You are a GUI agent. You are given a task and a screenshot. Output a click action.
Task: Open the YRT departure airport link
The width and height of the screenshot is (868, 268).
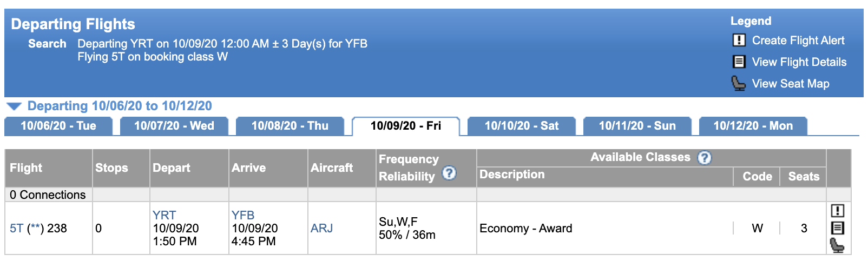(x=164, y=215)
